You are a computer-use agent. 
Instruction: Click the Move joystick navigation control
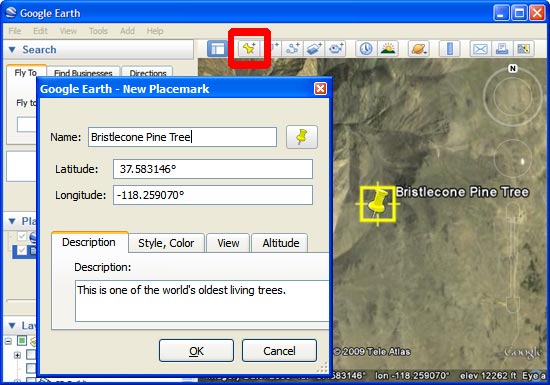[512, 158]
